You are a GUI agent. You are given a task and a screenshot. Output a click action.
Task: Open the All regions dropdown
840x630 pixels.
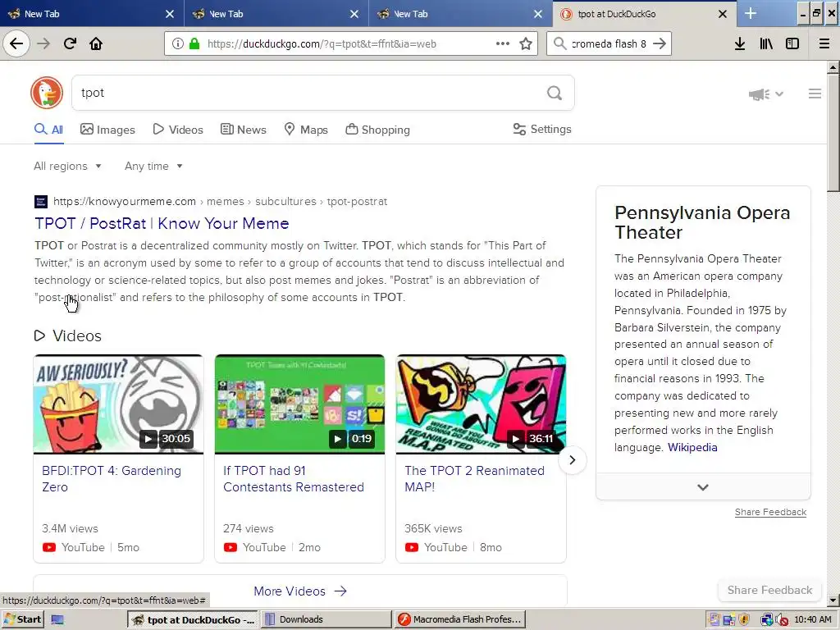67,166
